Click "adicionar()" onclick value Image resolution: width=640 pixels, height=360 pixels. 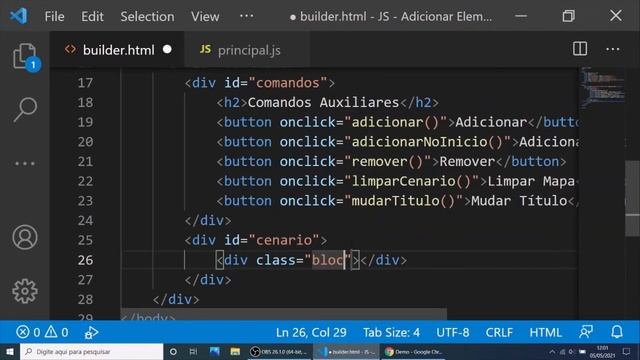click(x=396, y=122)
